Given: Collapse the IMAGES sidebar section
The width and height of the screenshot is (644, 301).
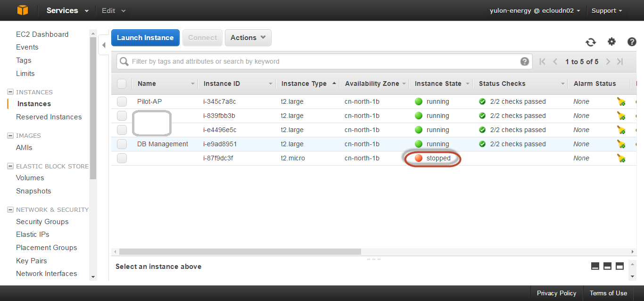Looking at the screenshot, I should 10,135.
